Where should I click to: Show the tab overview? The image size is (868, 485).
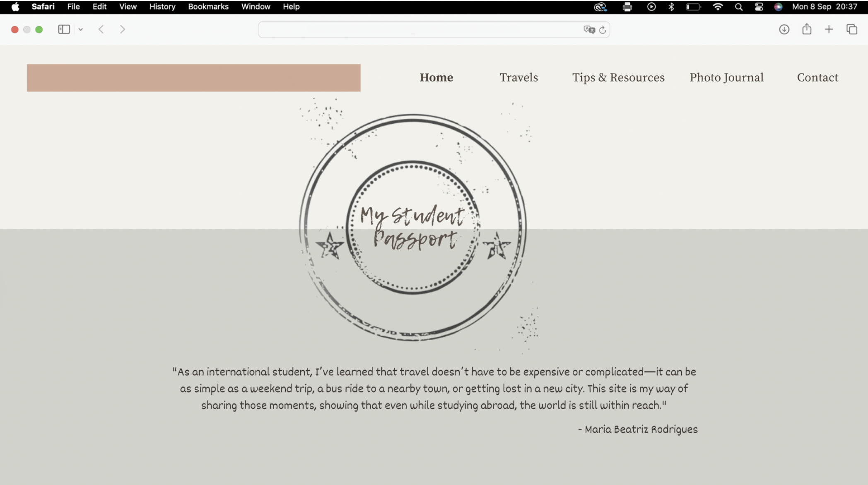[851, 29]
